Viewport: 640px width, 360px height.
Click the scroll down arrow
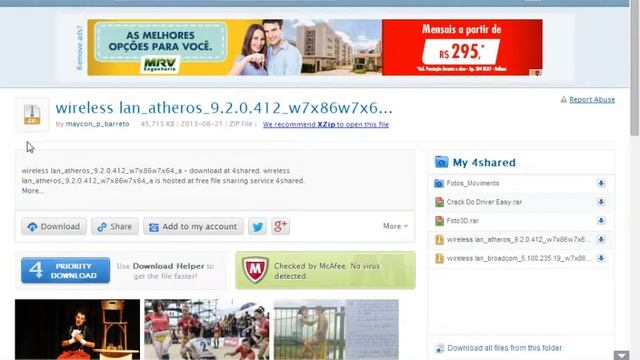[622, 356]
